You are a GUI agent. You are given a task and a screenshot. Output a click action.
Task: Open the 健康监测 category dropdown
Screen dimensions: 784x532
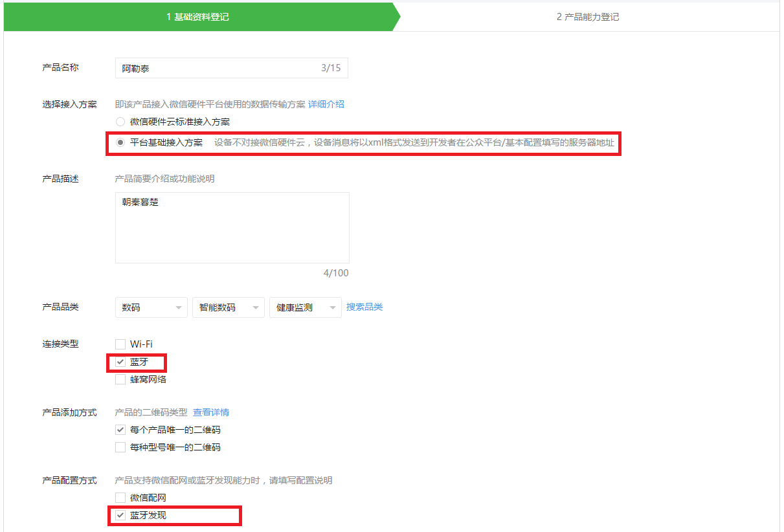(x=306, y=307)
